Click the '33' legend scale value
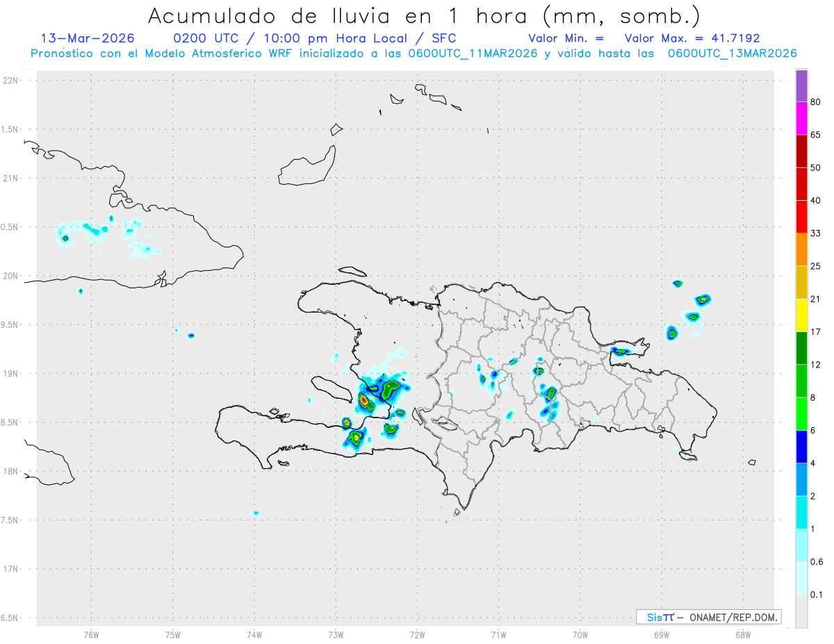 point(816,233)
